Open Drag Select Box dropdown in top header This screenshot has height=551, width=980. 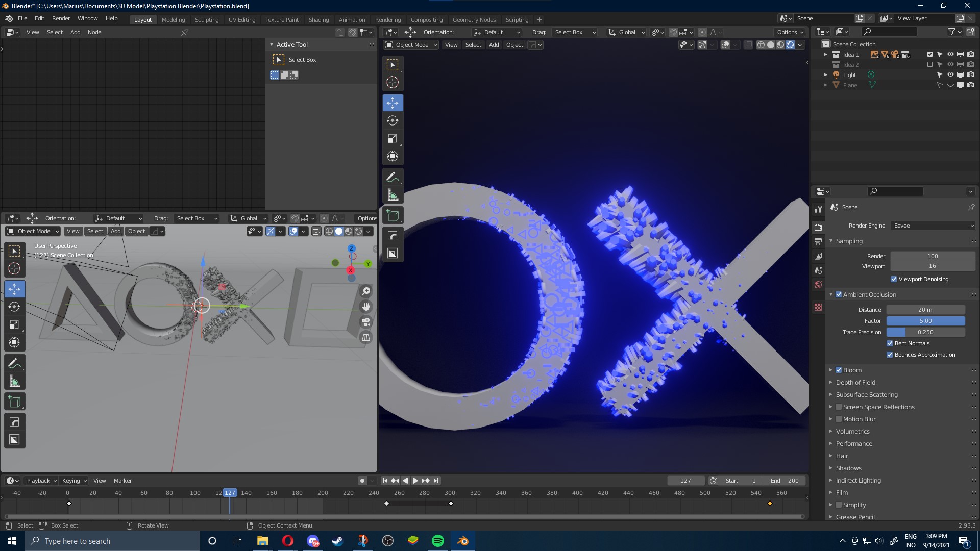pyautogui.click(x=575, y=32)
